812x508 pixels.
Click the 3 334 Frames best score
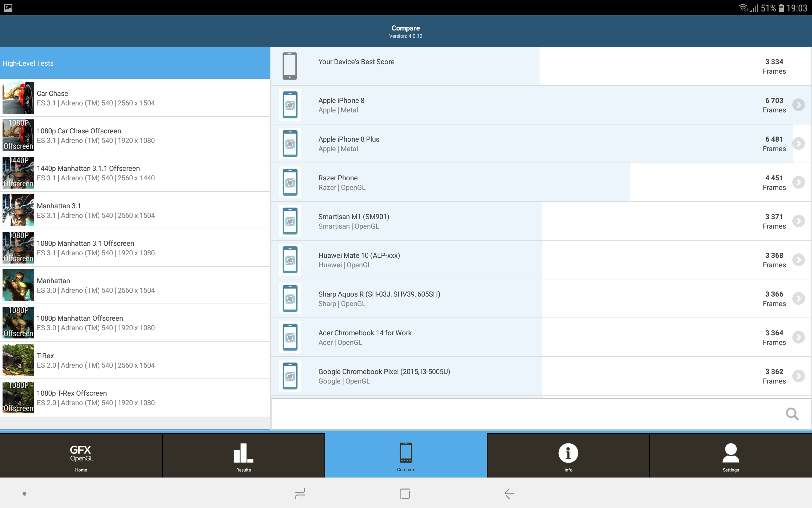point(774,67)
